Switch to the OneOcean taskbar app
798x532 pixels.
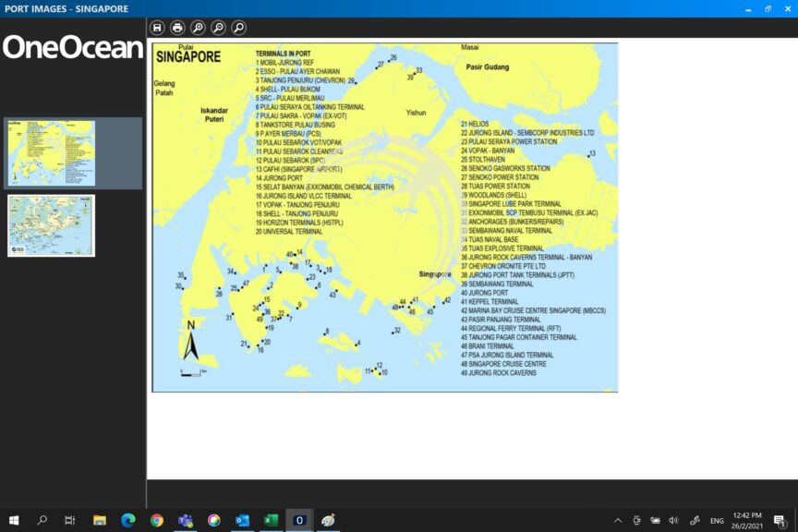[299, 520]
